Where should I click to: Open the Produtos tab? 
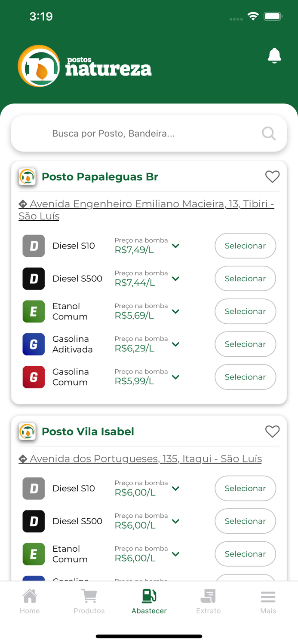[x=89, y=601]
